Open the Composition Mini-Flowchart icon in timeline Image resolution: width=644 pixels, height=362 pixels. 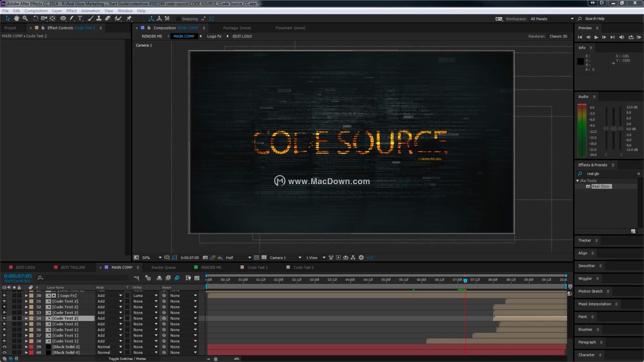point(137,278)
